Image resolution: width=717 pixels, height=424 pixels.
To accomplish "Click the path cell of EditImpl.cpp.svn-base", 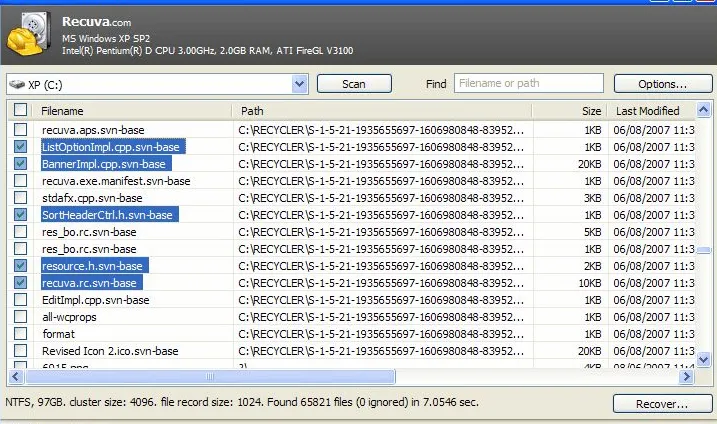I will (381, 300).
